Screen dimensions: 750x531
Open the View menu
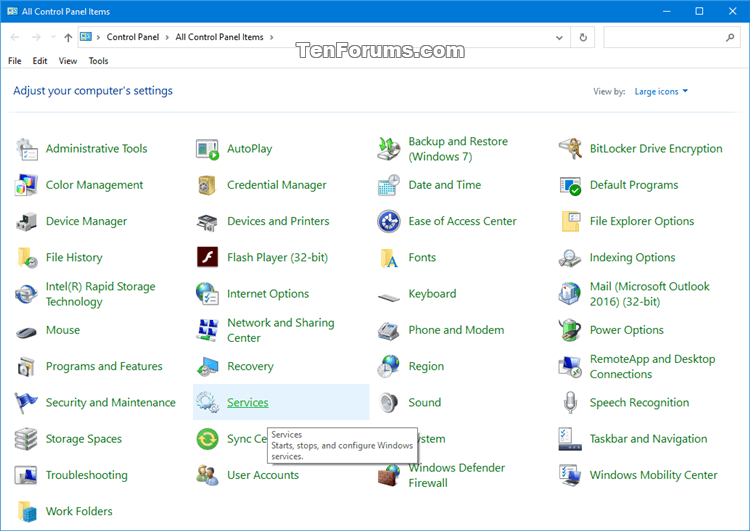point(68,61)
